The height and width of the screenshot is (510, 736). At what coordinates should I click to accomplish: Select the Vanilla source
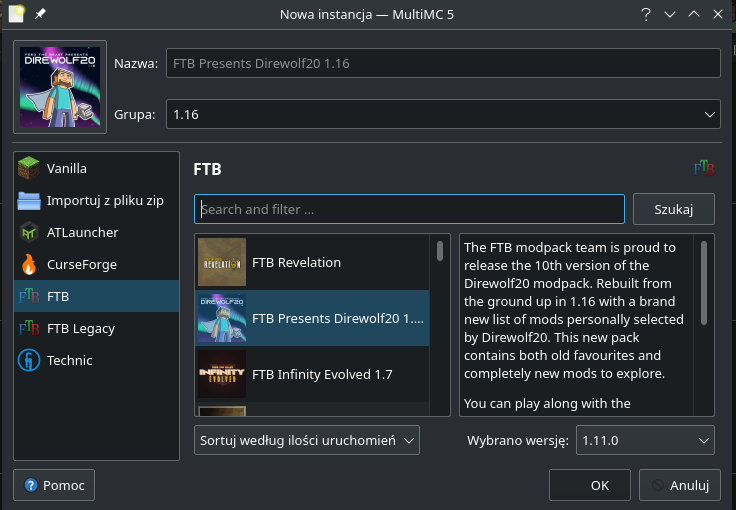click(97, 168)
